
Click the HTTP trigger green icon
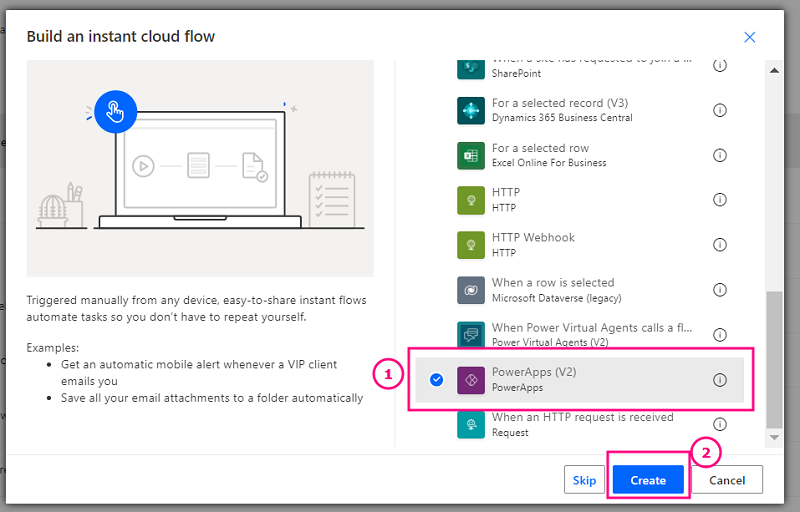[x=470, y=200]
